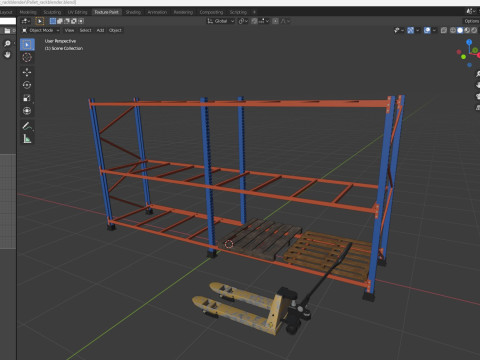The width and height of the screenshot is (480, 360).
Task: Open the Object menu
Action: [115, 30]
